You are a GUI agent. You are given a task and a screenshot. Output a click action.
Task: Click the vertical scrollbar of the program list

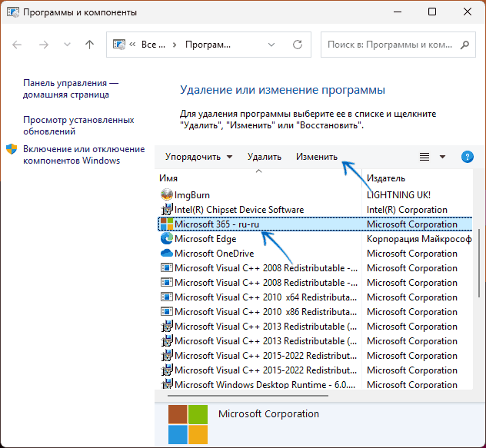[x=479, y=264]
